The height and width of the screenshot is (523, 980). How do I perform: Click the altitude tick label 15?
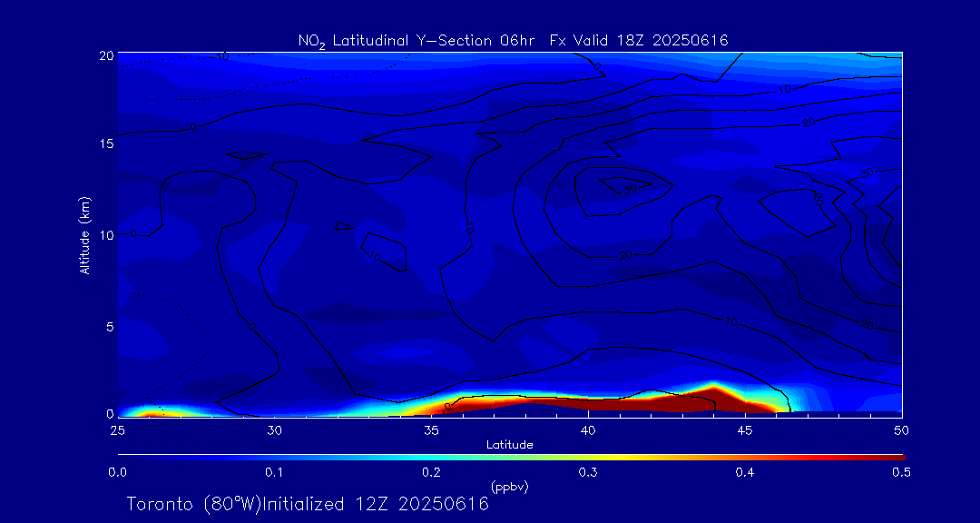point(107,143)
